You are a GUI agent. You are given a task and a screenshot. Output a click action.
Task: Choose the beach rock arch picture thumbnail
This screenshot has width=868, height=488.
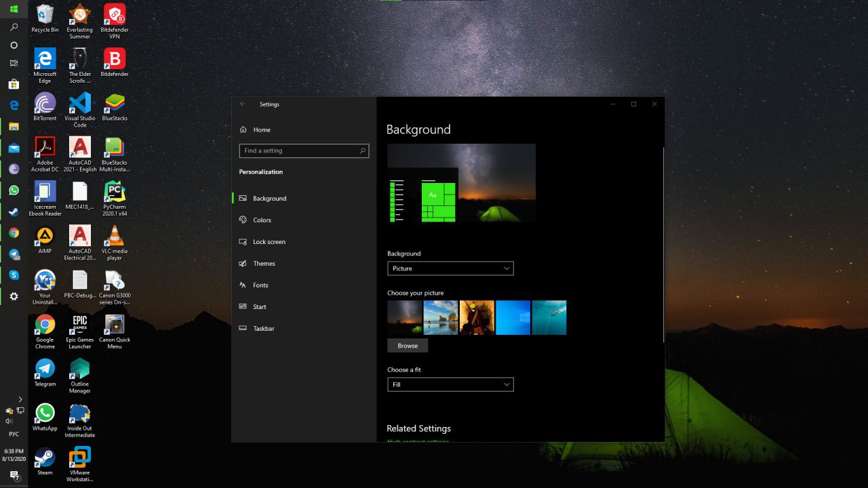pos(441,318)
